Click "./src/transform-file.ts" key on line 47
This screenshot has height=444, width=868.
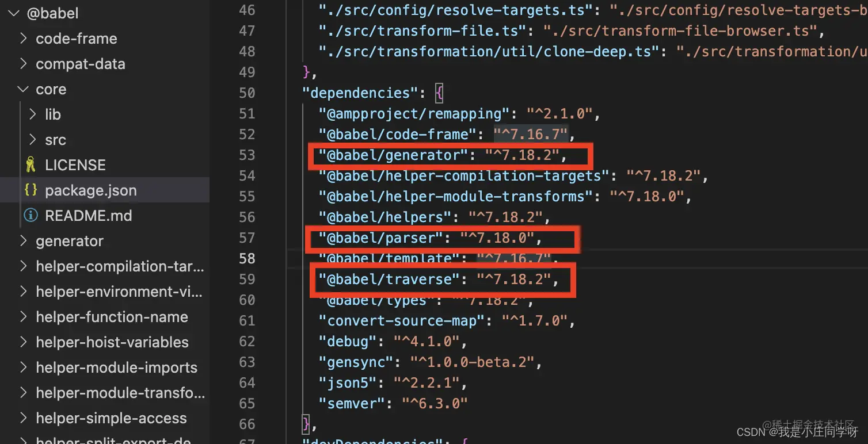[x=422, y=30]
